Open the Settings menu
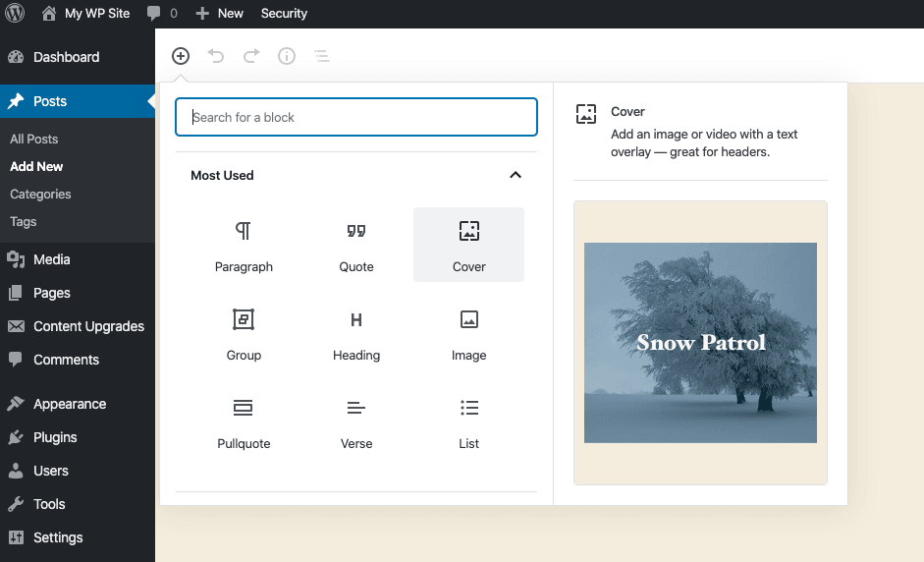Screen dimensions: 924x562 click(x=78, y=537)
